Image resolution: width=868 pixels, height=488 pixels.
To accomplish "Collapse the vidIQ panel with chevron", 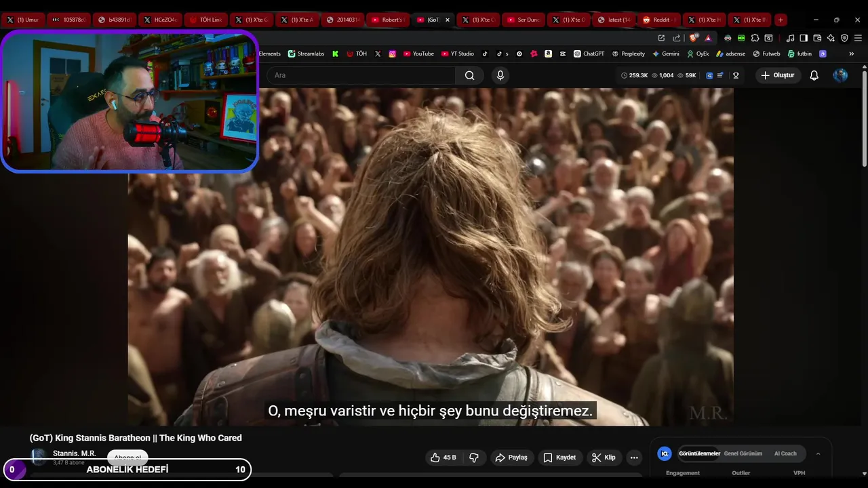I will [818, 453].
